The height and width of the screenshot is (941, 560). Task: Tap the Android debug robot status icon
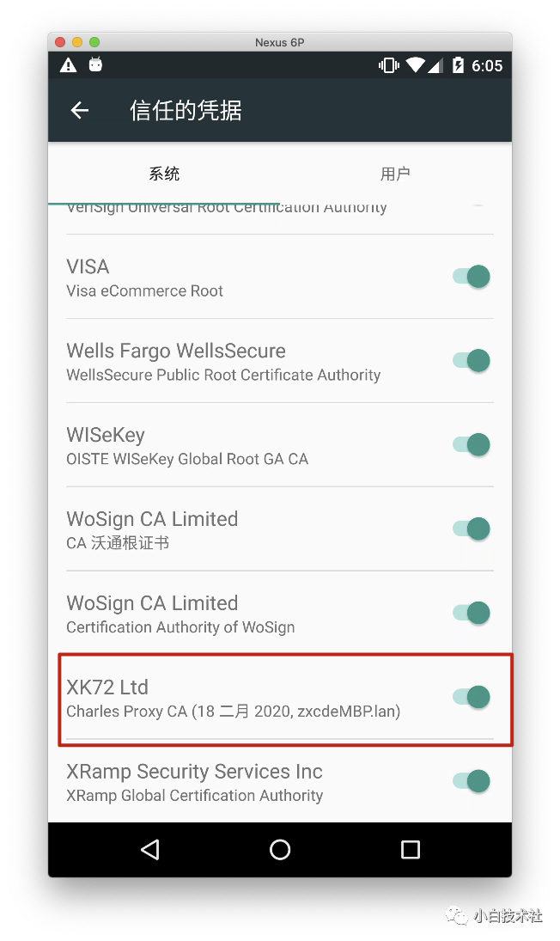click(96, 64)
